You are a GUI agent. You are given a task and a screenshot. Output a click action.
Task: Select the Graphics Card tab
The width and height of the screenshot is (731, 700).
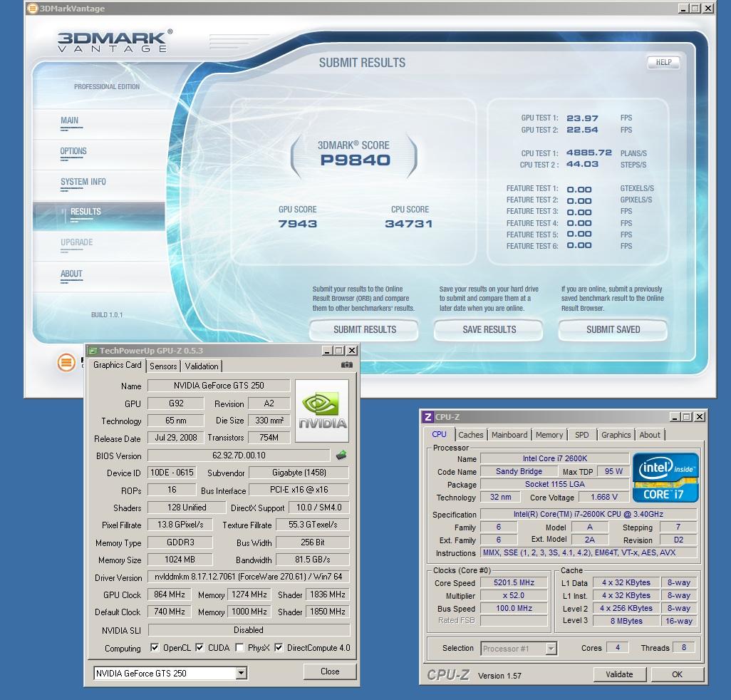coord(117,365)
